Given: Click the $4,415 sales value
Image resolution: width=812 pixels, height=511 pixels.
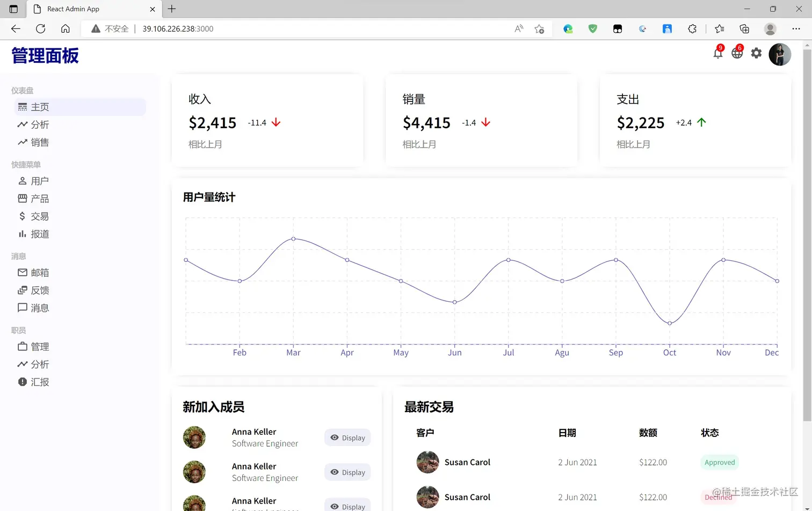Looking at the screenshot, I should pos(426,123).
